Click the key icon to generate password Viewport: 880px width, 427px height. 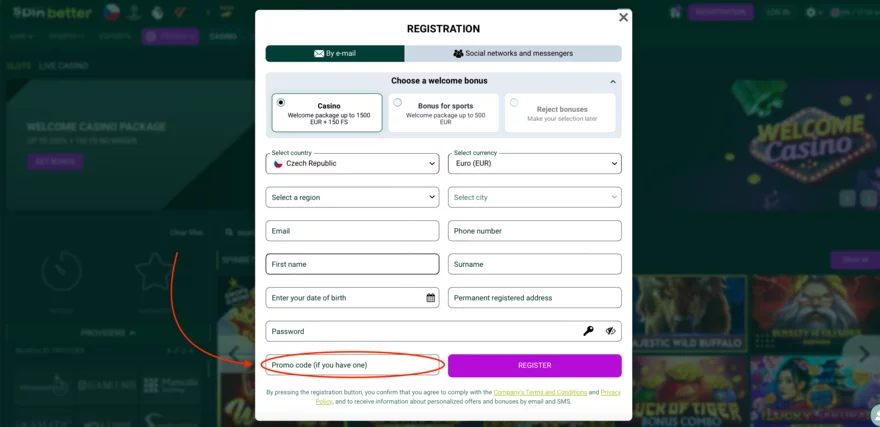click(x=589, y=331)
